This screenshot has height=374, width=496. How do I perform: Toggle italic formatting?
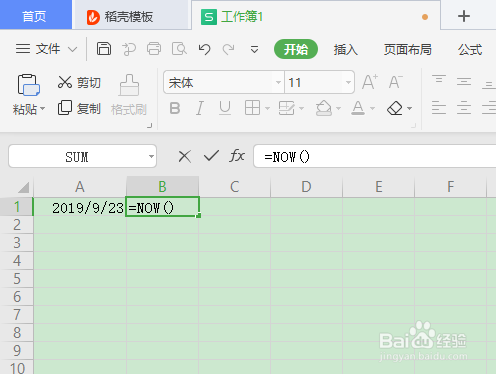tap(200, 108)
